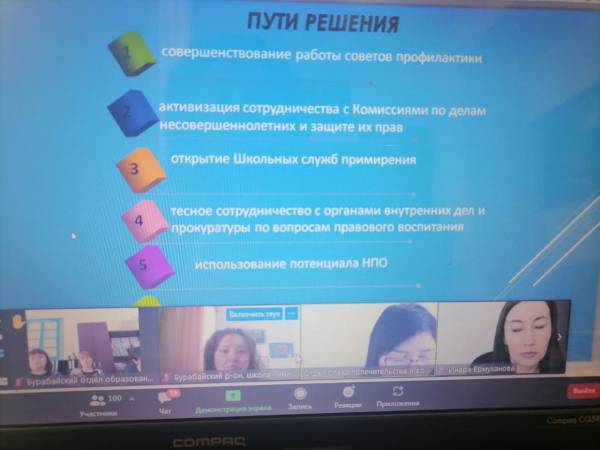Click the green Демонстрация экрана share button
Viewport: 600px width, 450px height.
233,402
